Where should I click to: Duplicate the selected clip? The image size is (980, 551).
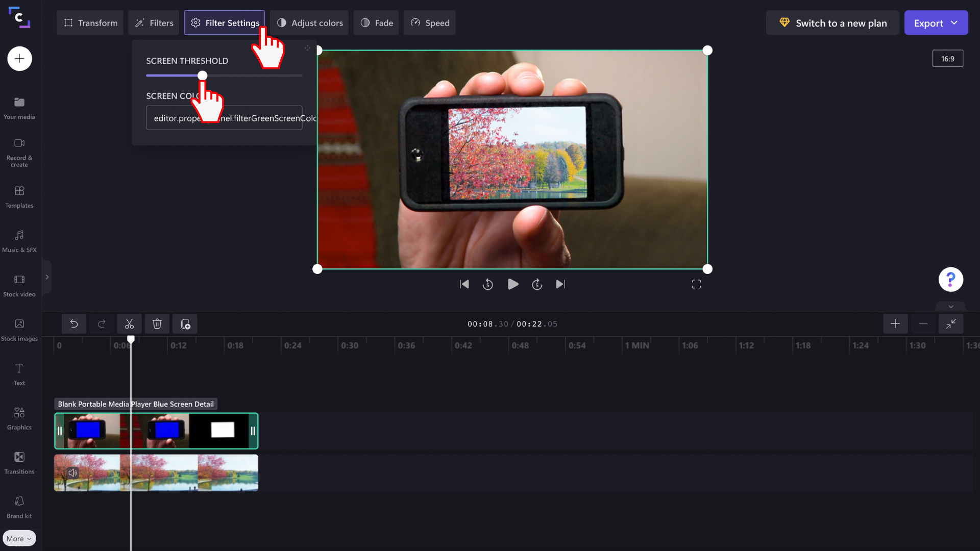(184, 323)
